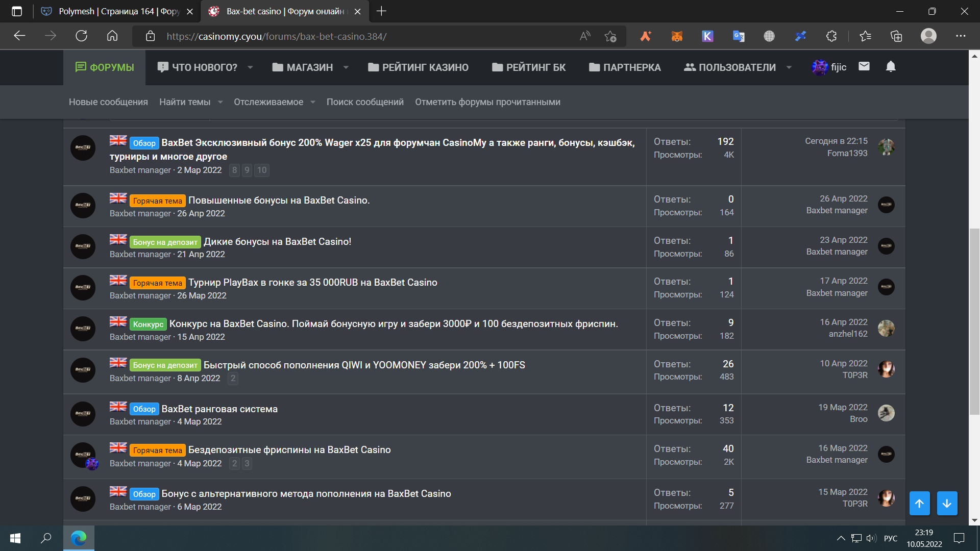The image size is (980, 551).
Task: Expand the Найти темы dropdown arrow
Action: [220, 102]
